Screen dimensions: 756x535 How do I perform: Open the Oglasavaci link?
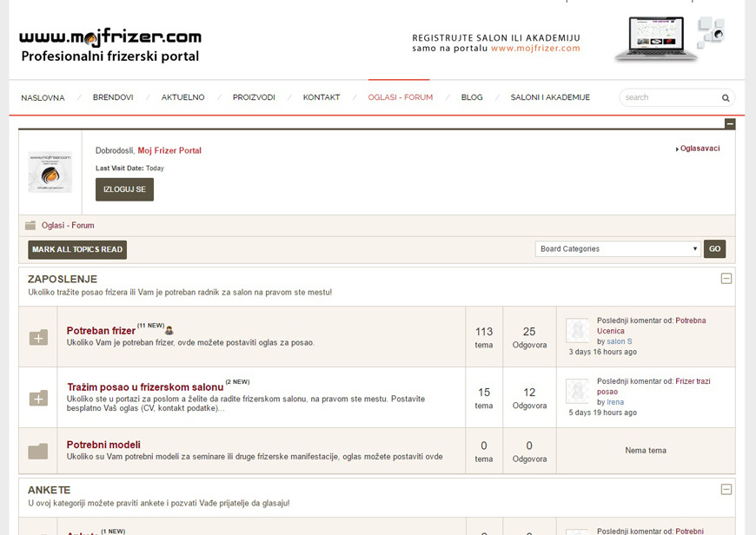pos(699,149)
